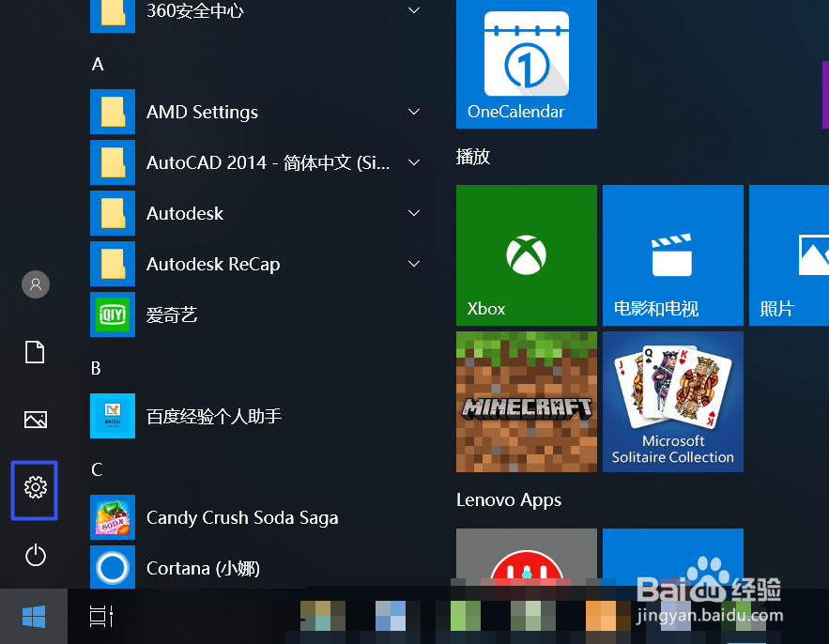829x644 pixels.
Task: Open Task View on the taskbar
Action: point(101,617)
